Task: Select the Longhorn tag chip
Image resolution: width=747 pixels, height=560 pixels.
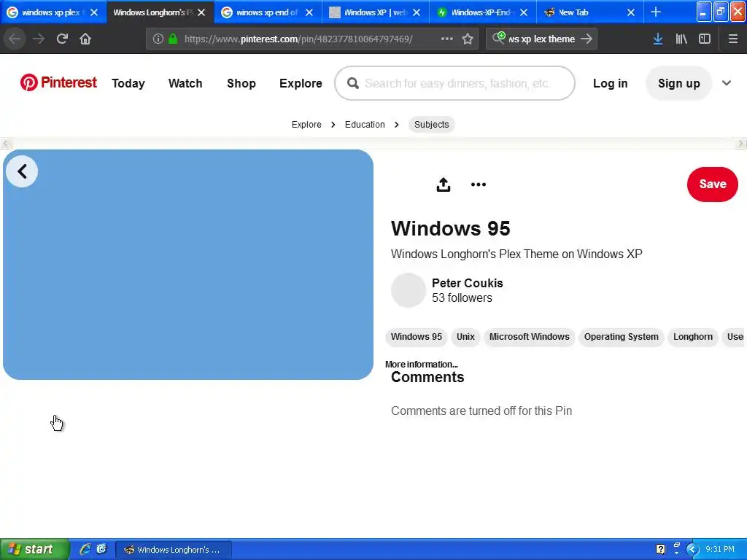Action: click(x=693, y=337)
